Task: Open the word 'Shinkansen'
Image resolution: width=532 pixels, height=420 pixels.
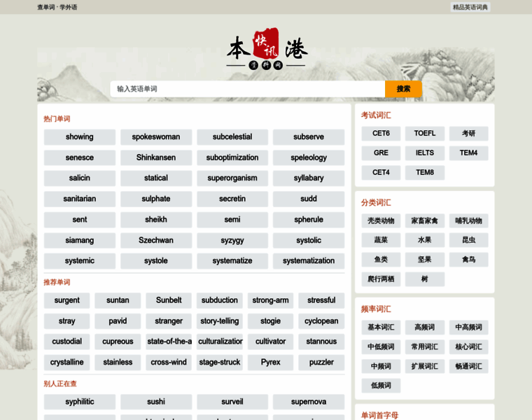Action: coord(156,157)
